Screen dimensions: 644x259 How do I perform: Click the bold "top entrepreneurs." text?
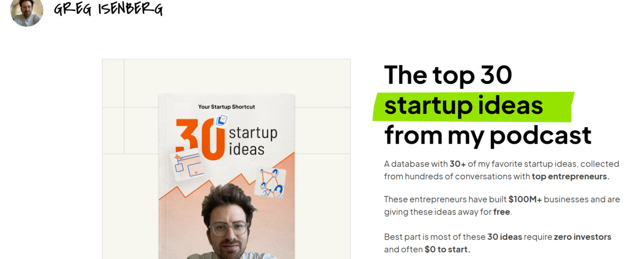(571, 177)
